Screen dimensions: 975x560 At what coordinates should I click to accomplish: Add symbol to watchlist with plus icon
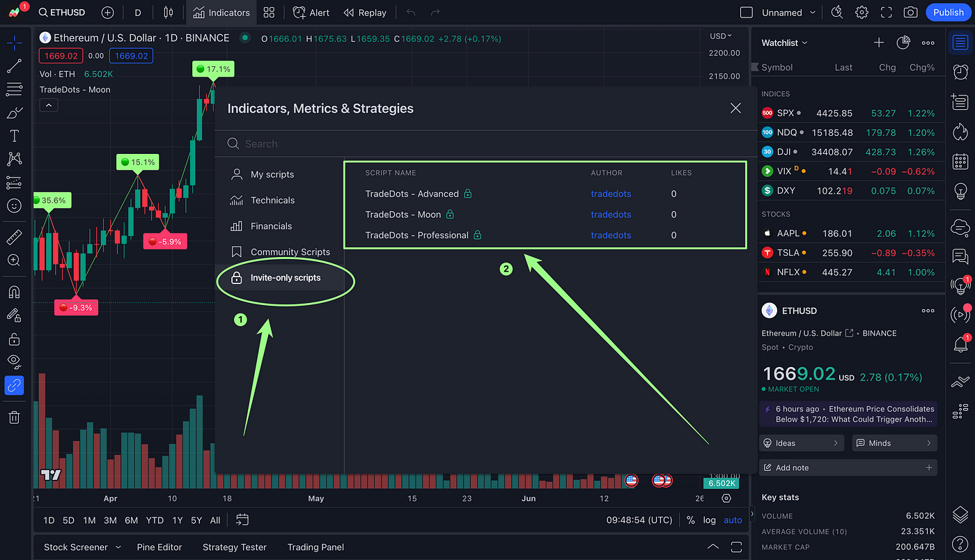(x=879, y=42)
